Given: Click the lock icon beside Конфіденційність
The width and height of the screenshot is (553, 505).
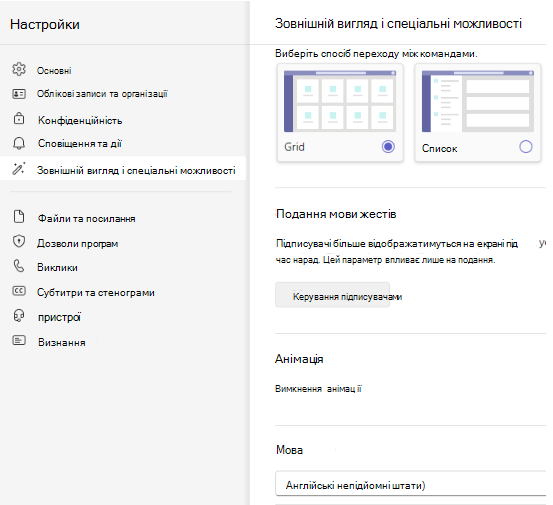Looking at the screenshot, I should pyautogui.click(x=19, y=118).
